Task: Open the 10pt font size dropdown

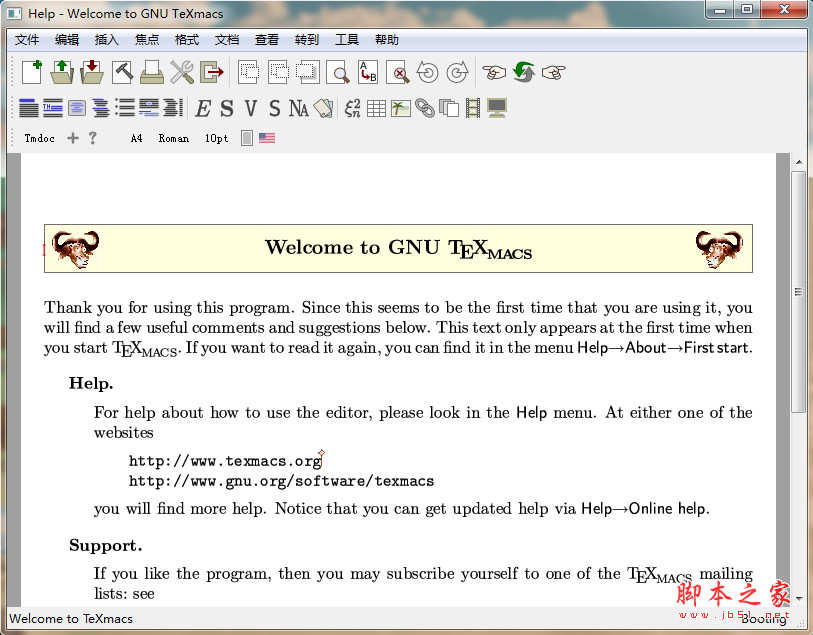Action: coord(216,138)
